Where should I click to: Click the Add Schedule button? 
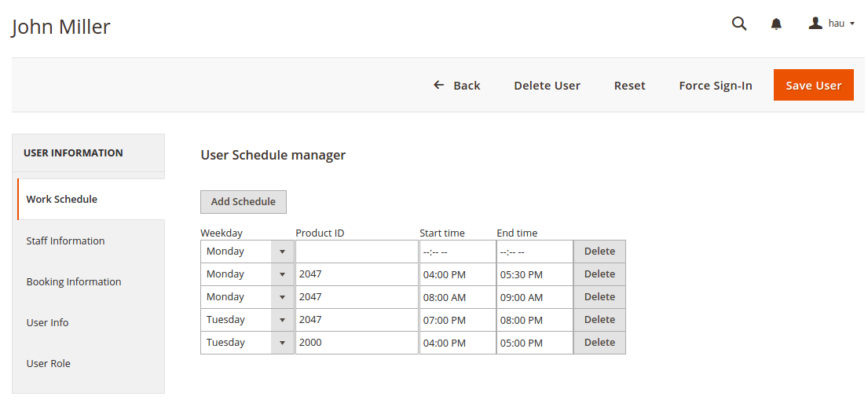pos(243,202)
